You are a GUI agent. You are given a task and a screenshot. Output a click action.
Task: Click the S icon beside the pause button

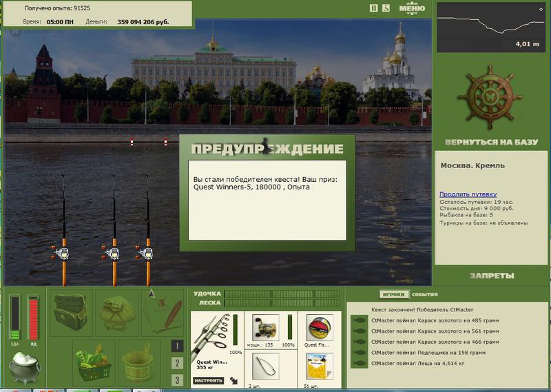[386, 8]
